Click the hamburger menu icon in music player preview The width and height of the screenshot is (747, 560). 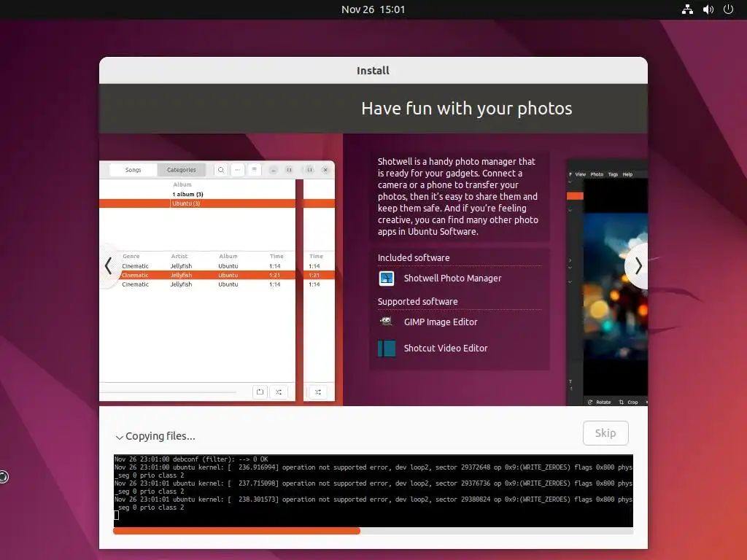[x=254, y=169]
